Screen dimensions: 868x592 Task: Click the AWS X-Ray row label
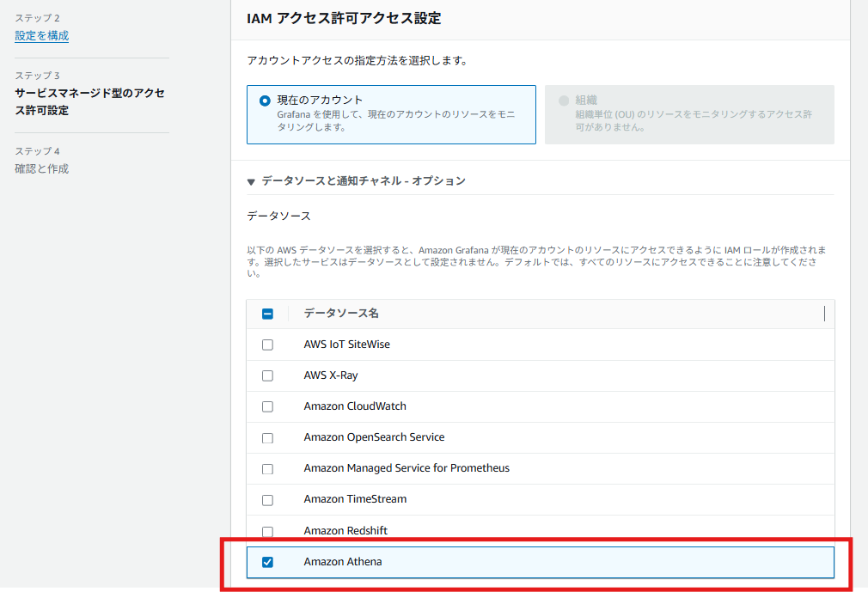tap(331, 375)
